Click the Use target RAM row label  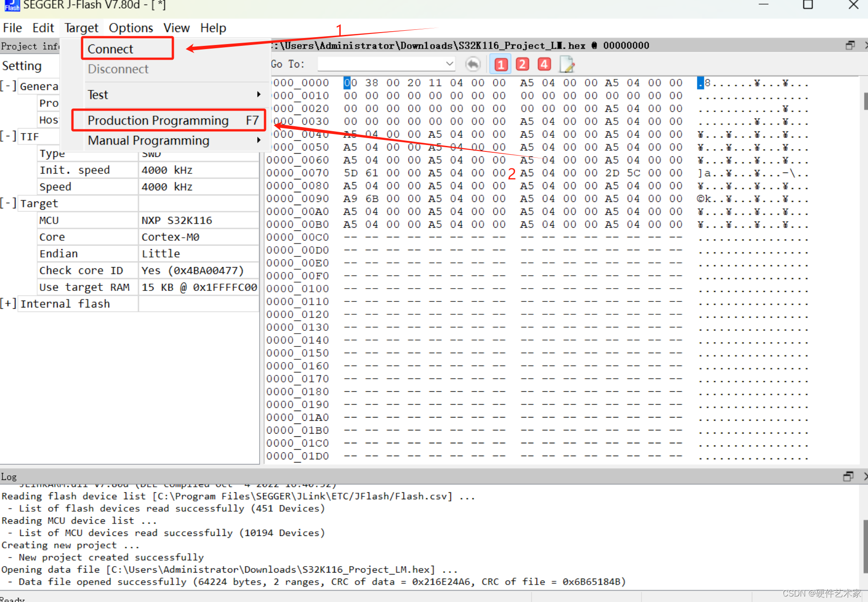coord(84,287)
